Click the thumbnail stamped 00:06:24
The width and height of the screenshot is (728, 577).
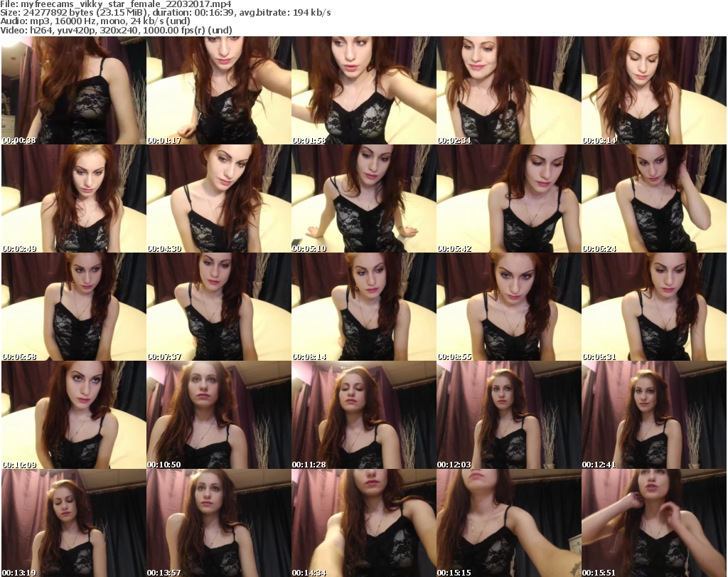coord(654,198)
